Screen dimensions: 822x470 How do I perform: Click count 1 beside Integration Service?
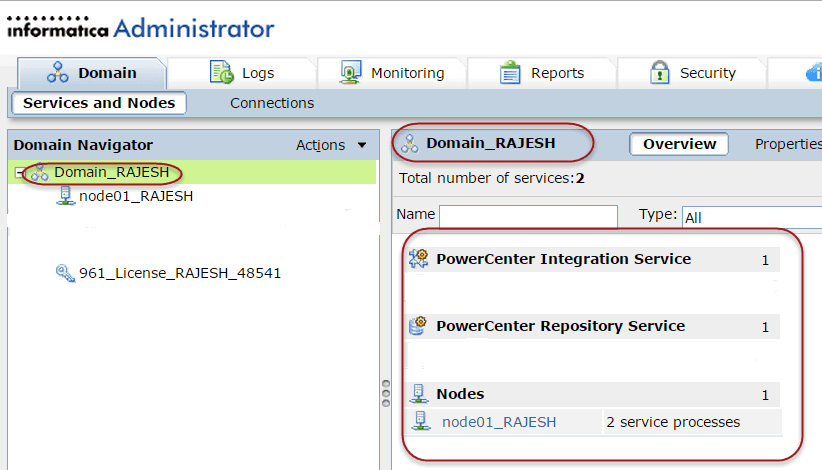pos(765,260)
